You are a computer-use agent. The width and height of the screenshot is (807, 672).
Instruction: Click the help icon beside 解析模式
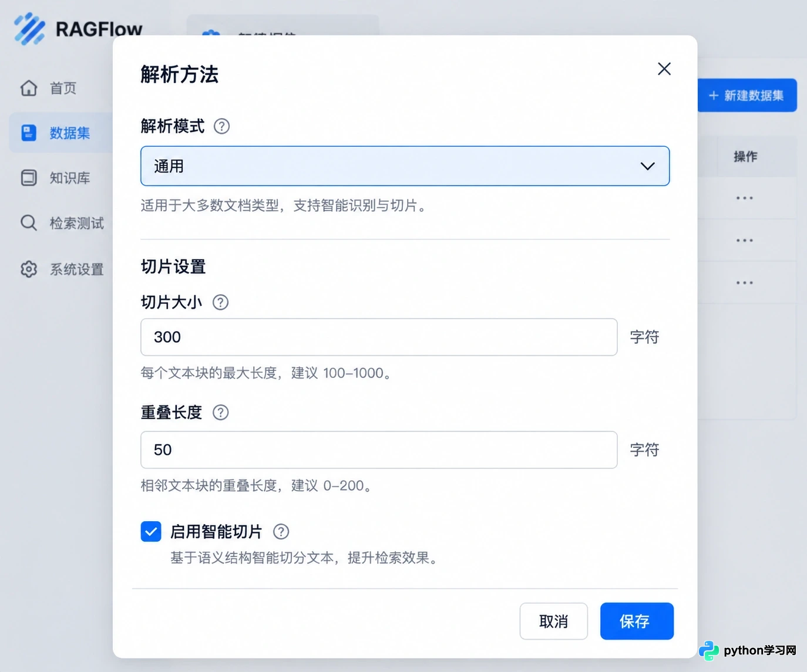pyautogui.click(x=221, y=126)
